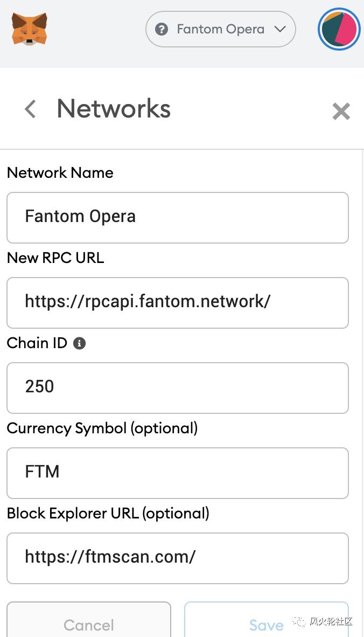This screenshot has width=364, height=637.
Task: Go back using the left arrow
Action: coord(30,109)
